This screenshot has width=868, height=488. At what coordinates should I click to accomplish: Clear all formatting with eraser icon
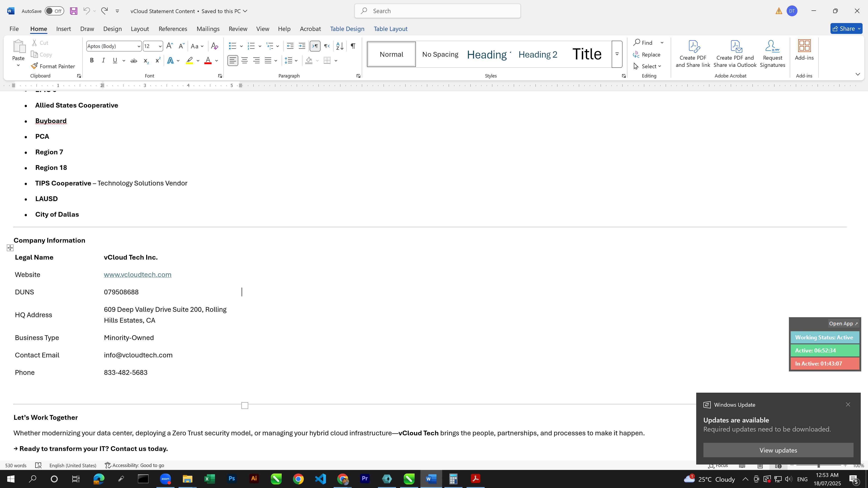tap(214, 46)
